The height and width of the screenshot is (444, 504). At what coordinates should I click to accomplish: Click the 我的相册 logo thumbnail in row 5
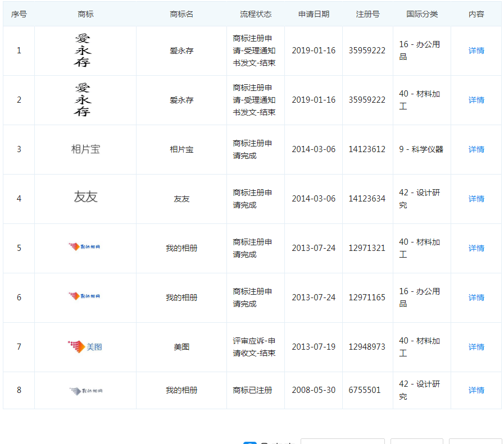(x=85, y=248)
